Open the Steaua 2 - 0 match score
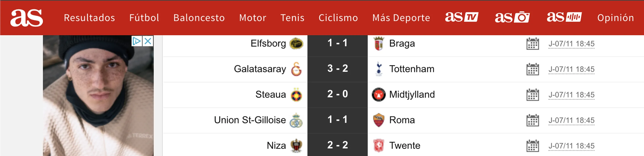 [x=338, y=94]
